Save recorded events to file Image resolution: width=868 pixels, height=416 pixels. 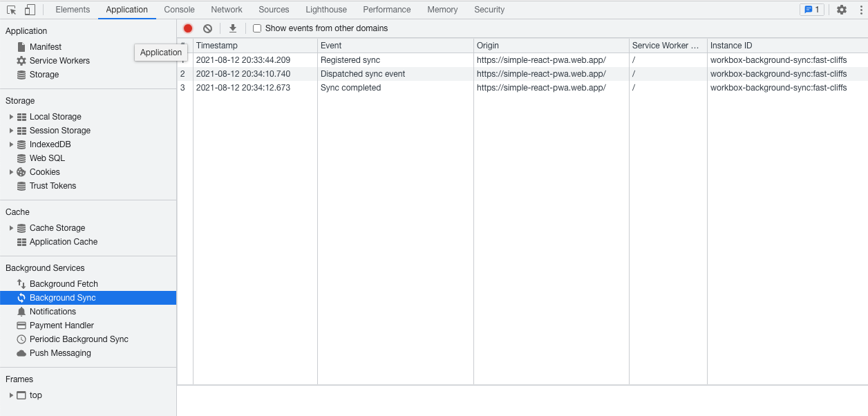pyautogui.click(x=233, y=28)
